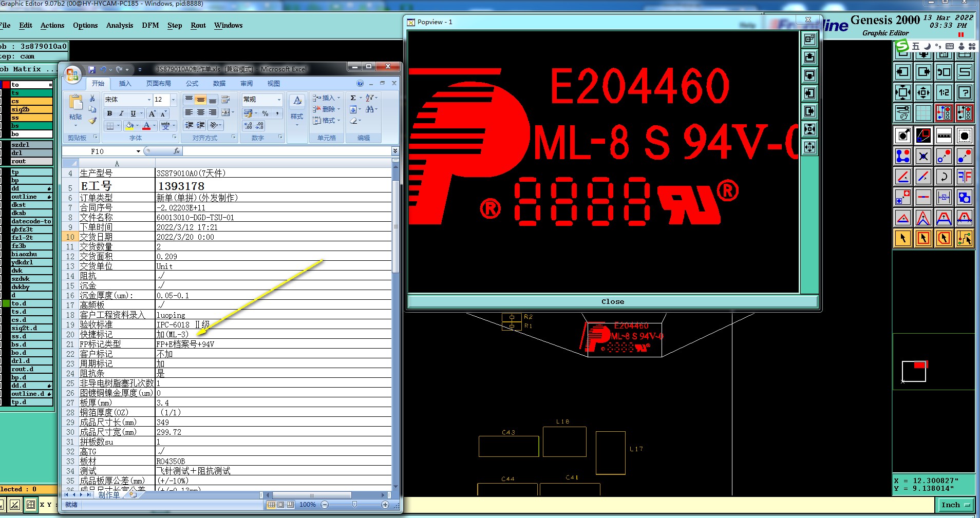The image size is (980, 518).
Task: Click the red font color A
Action: [x=147, y=125]
